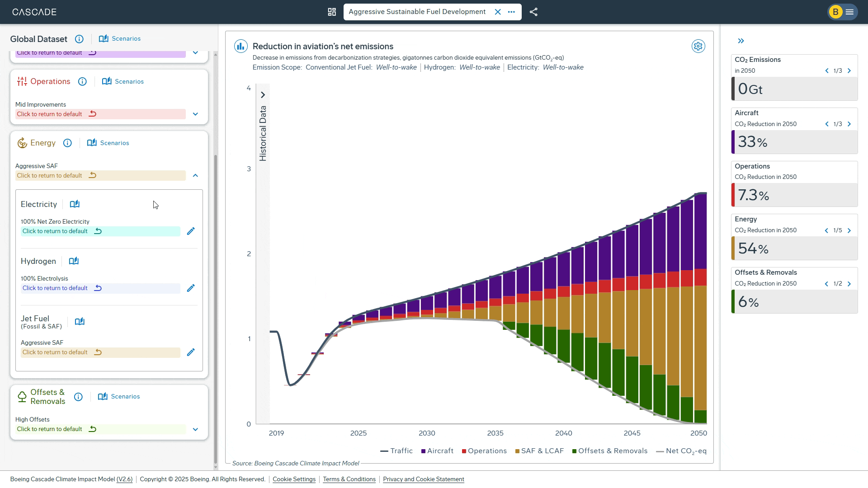This screenshot has width=868, height=488.
Task: Expand the Operations Mid Improvements section
Action: click(x=195, y=114)
